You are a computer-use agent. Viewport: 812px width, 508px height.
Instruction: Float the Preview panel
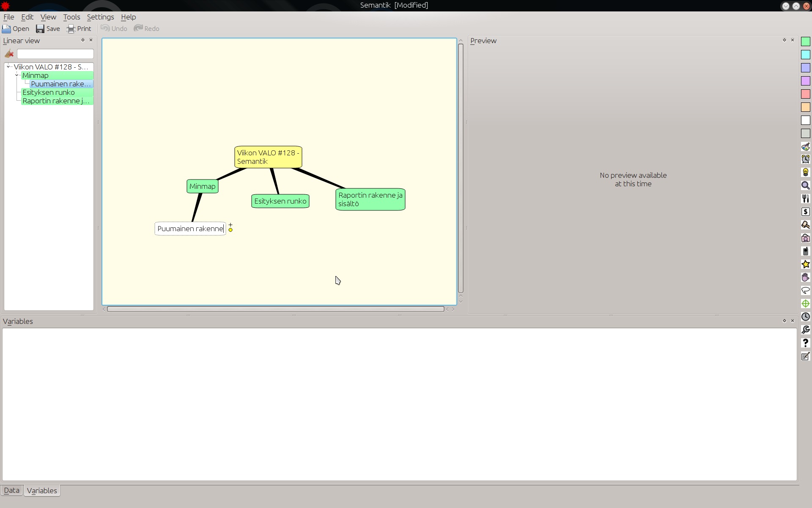coord(785,40)
